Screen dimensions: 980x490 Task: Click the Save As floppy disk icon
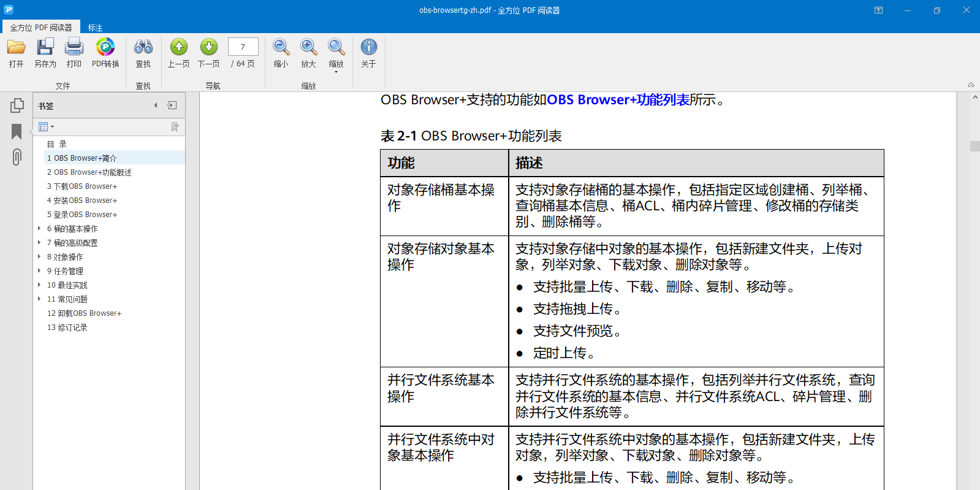[45, 48]
